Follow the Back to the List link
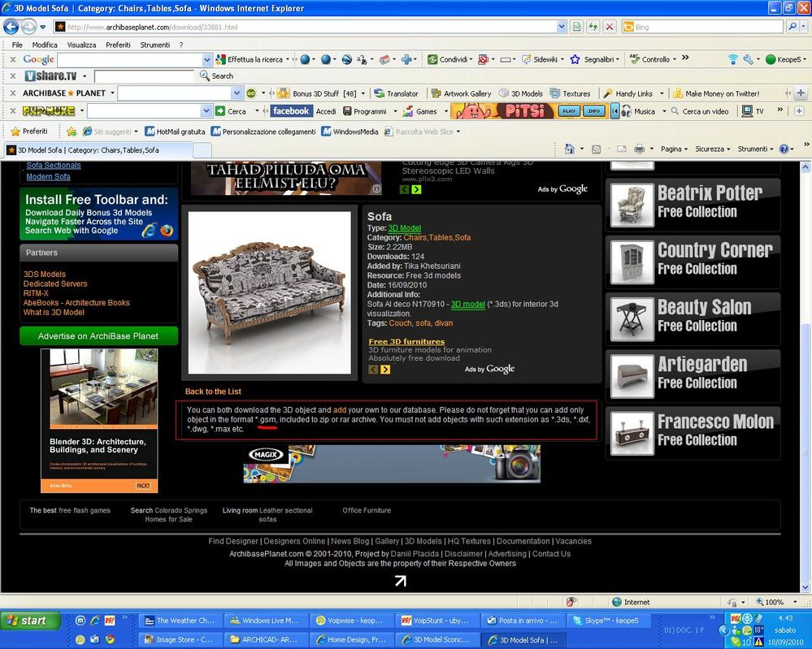 (x=213, y=392)
